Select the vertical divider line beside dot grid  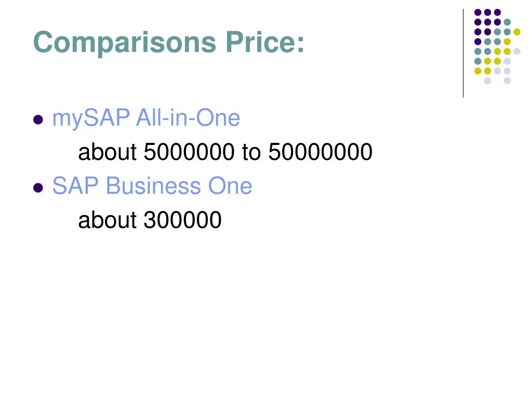click(463, 54)
